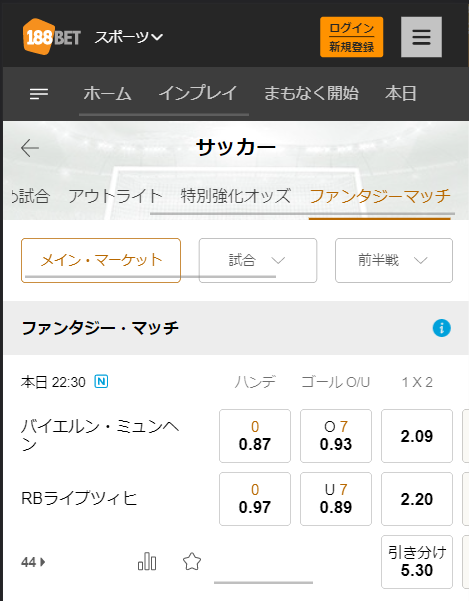469x601 pixels.
Task: Expand the 試合 dropdown
Action: 257,261
